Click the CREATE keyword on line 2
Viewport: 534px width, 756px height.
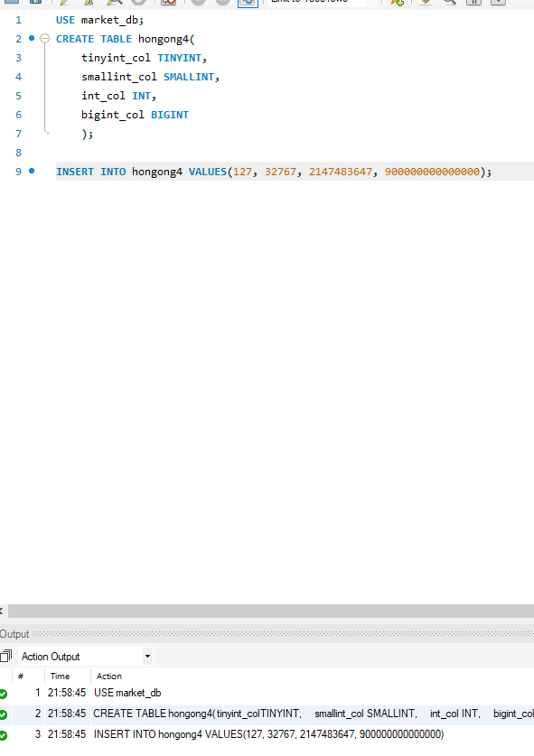click(75, 39)
